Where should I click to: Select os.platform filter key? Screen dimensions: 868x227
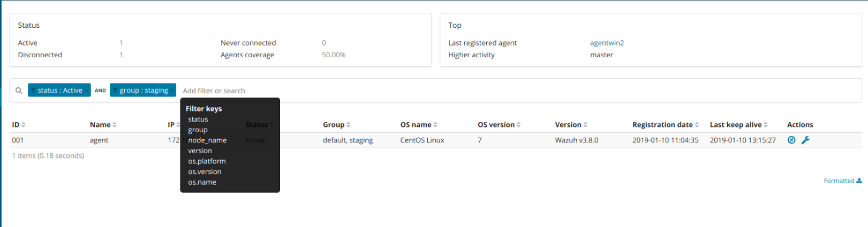[x=207, y=161]
